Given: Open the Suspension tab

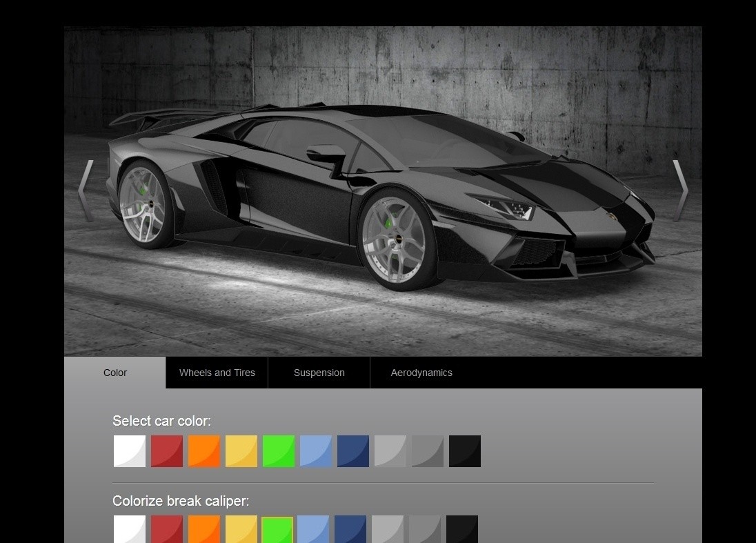Looking at the screenshot, I should coord(319,373).
